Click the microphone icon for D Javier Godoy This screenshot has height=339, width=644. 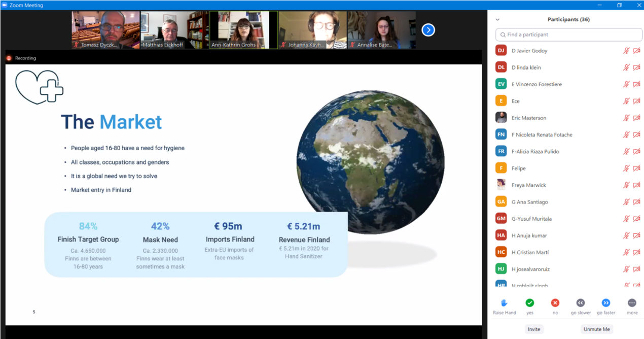click(626, 51)
